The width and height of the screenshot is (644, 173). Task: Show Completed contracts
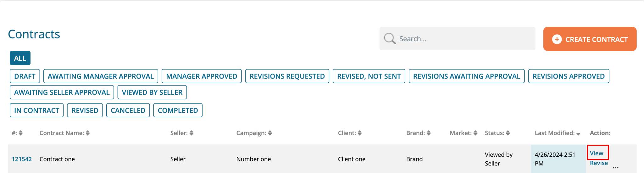(x=178, y=110)
